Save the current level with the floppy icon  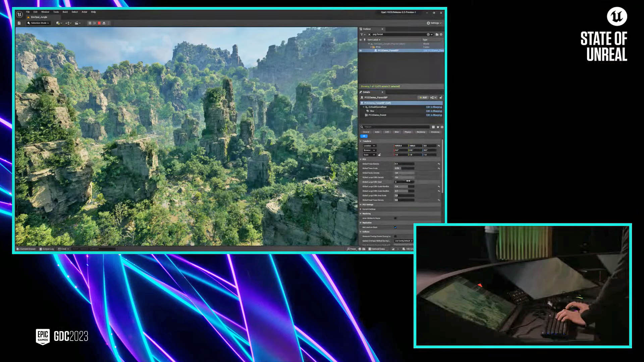pos(19,23)
